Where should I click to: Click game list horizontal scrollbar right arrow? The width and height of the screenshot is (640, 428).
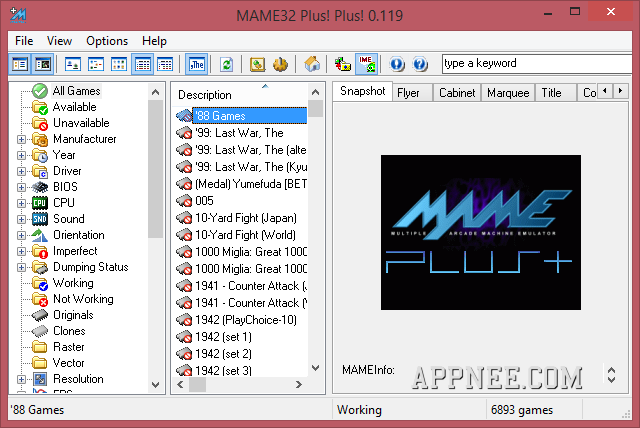pos(299,384)
